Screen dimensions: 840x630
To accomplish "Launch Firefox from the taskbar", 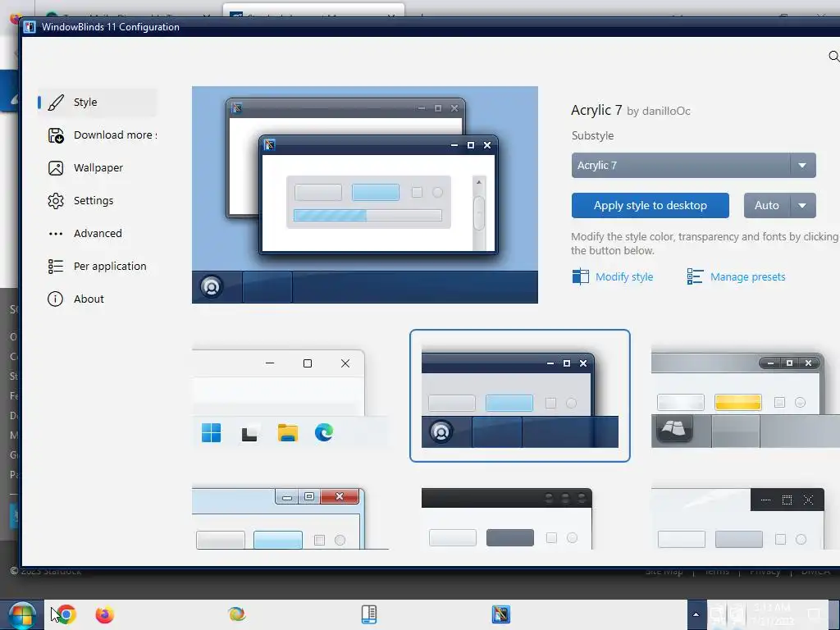I will (105, 614).
